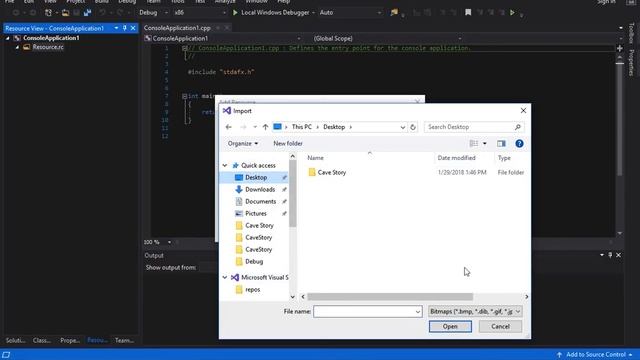Create a New folder
The width and height of the screenshot is (640, 360).
coord(288,144)
